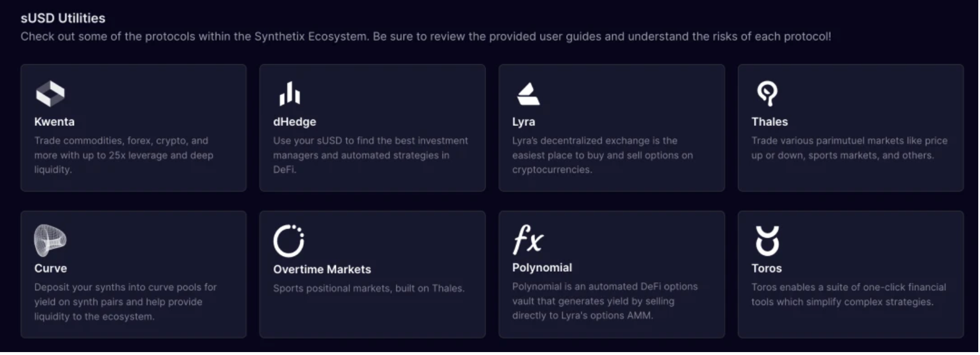
Task: Click the Thales logo icon
Action: (767, 93)
